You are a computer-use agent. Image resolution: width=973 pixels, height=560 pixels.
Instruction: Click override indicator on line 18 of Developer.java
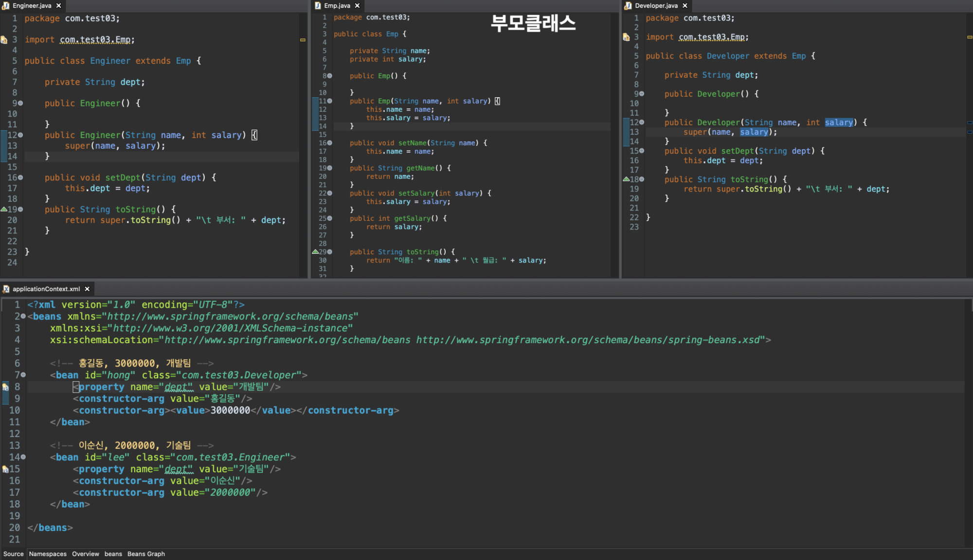(626, 179)
